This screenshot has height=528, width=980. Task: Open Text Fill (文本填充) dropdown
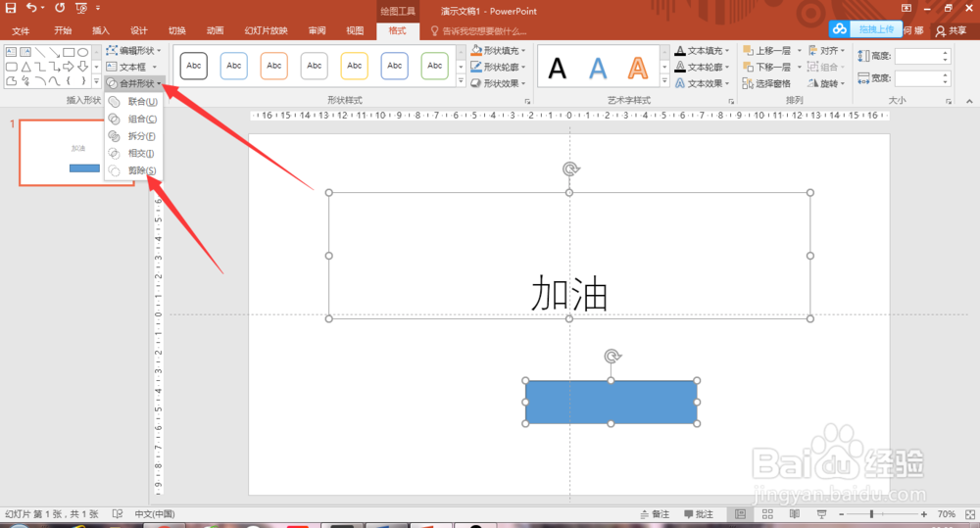703,51
